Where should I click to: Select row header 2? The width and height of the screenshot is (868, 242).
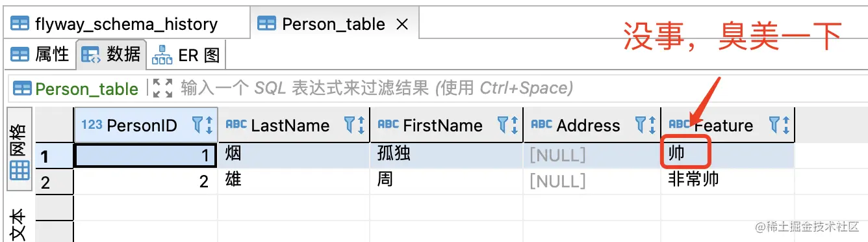pyautogui.click(x=54, y=181)
